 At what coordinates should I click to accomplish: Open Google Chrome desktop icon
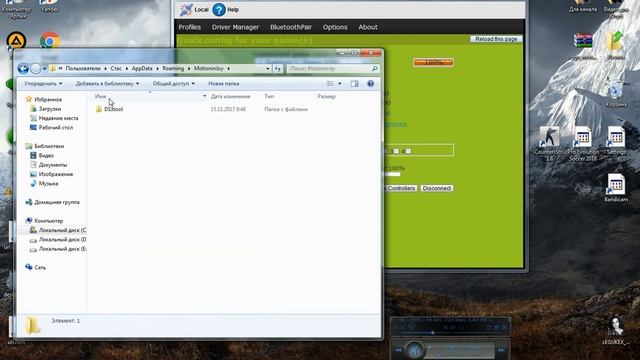[50, 42]
